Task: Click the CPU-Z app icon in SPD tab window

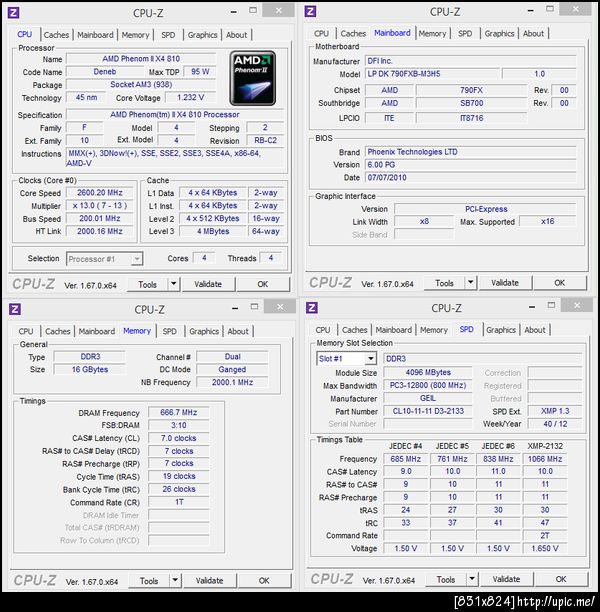Action: click(x=312, y=308)
